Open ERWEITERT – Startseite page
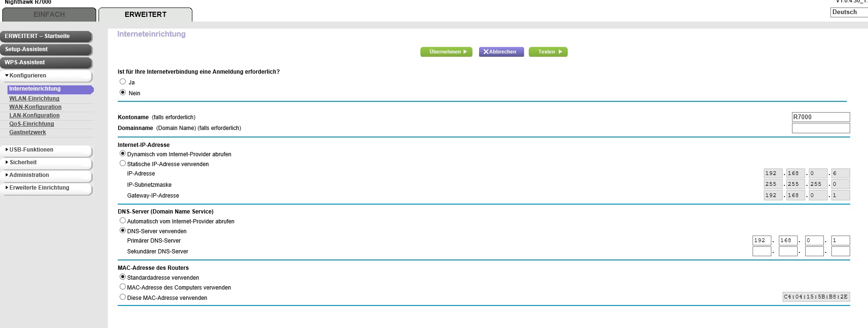 pyautogui.click(x=46, y=36)
